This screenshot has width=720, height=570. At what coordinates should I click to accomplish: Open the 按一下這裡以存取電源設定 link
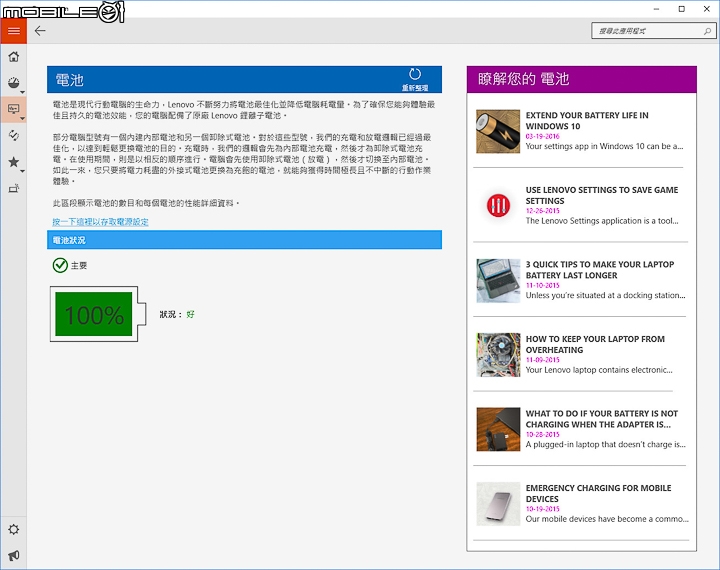[x=100, y=222]
